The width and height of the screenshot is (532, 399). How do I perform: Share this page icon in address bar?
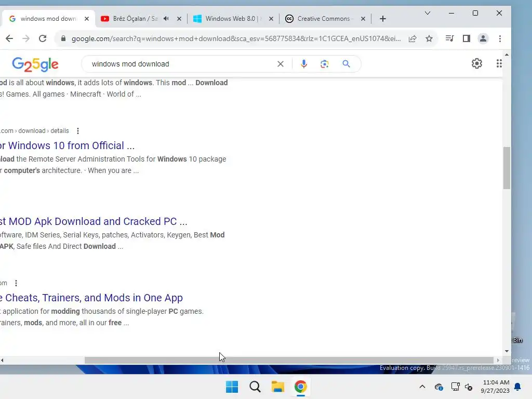(x=413, y=38)
